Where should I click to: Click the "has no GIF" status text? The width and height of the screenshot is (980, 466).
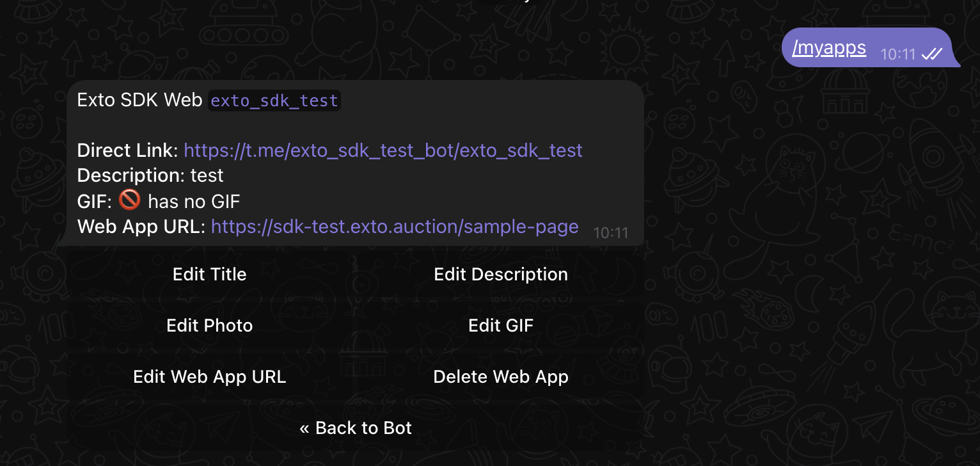(194, 202)
